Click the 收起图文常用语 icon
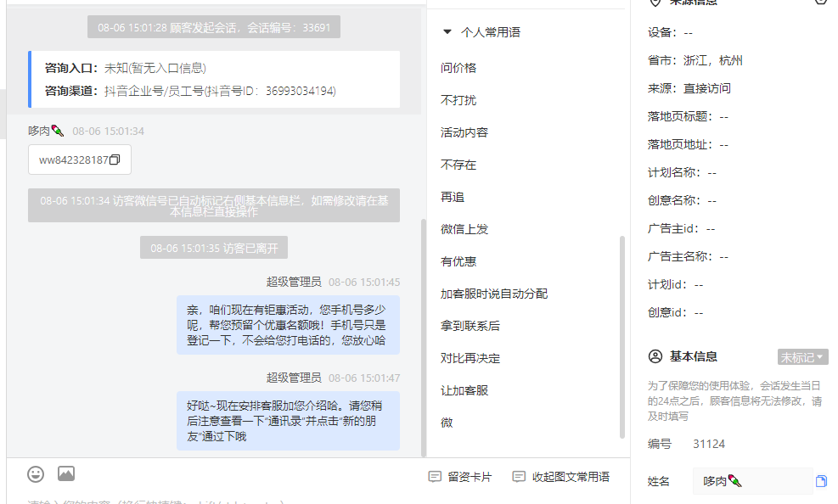The height and width of the screenshot is (504, 838). point(519,477)
